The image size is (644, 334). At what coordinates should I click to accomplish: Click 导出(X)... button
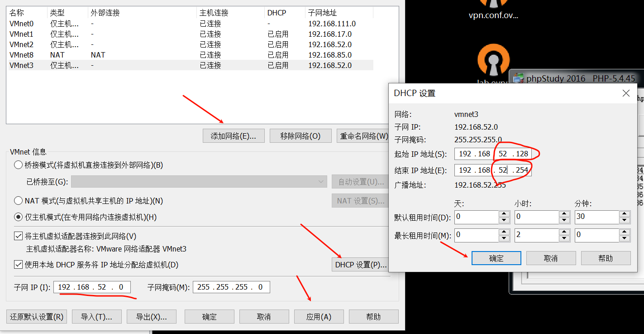152,317
